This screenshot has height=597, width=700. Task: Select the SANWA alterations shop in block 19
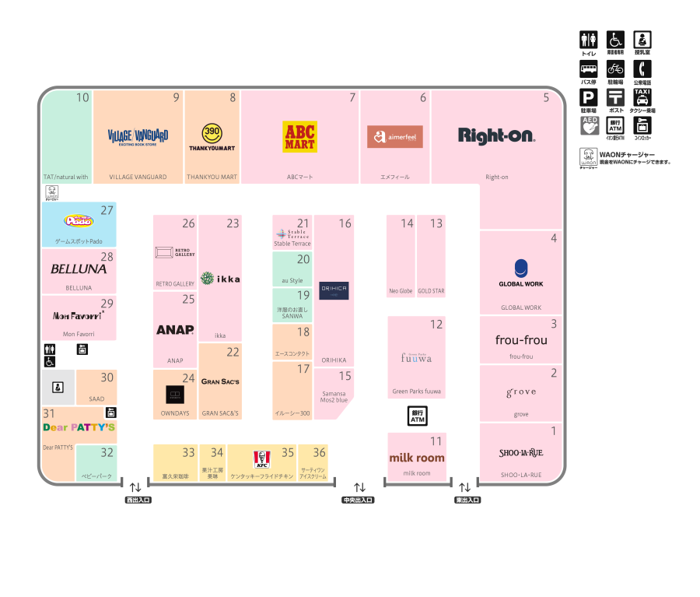click(292, 305)
